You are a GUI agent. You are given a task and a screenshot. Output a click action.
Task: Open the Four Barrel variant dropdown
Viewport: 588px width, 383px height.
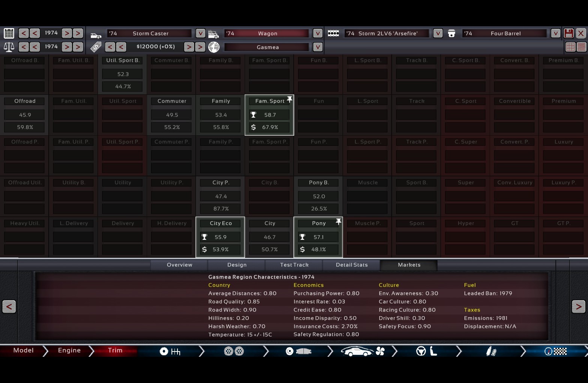(555, 33)
